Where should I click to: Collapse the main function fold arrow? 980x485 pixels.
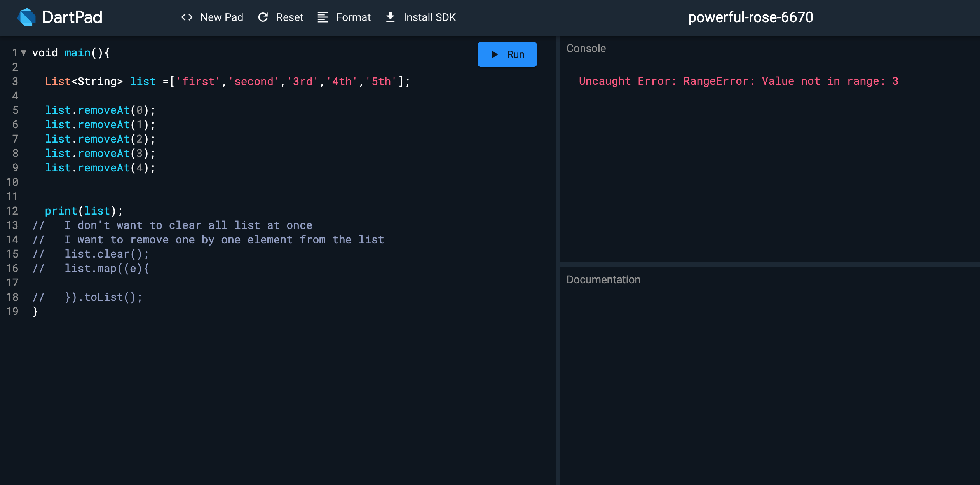24,53
